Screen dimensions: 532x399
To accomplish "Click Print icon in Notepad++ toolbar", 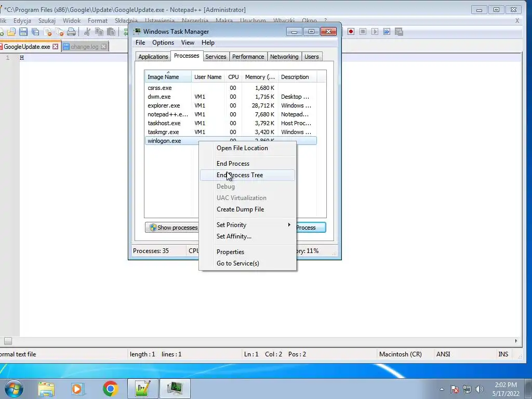I will 71,32.
